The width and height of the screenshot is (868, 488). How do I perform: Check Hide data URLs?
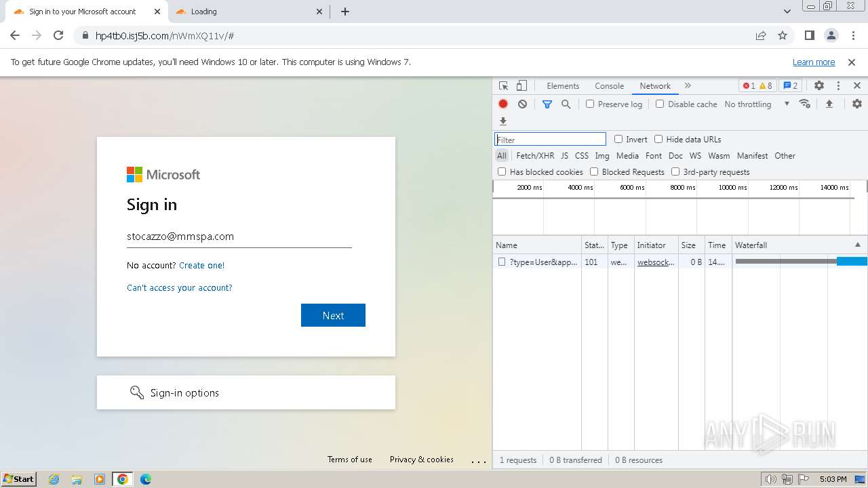click(x=658, y=140)
